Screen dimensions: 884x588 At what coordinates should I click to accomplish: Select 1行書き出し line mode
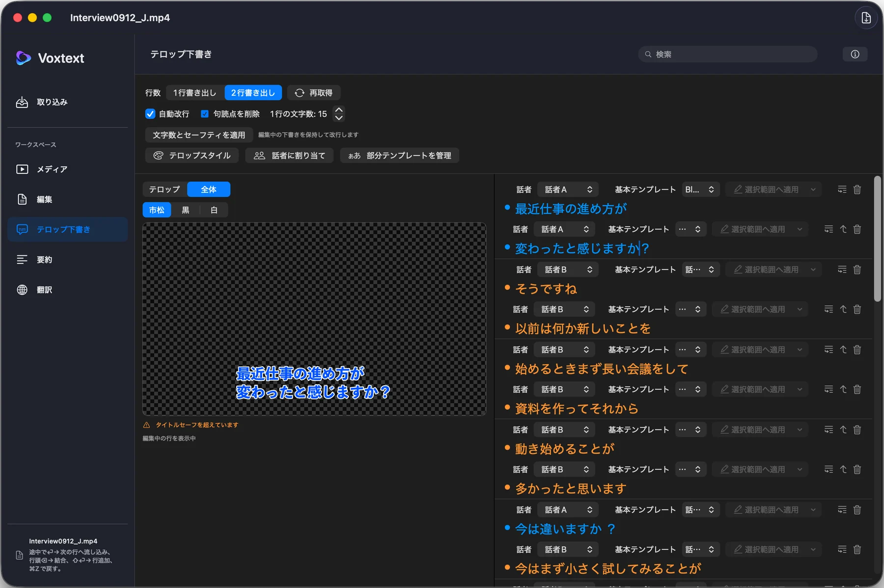(x=195, y=93)
